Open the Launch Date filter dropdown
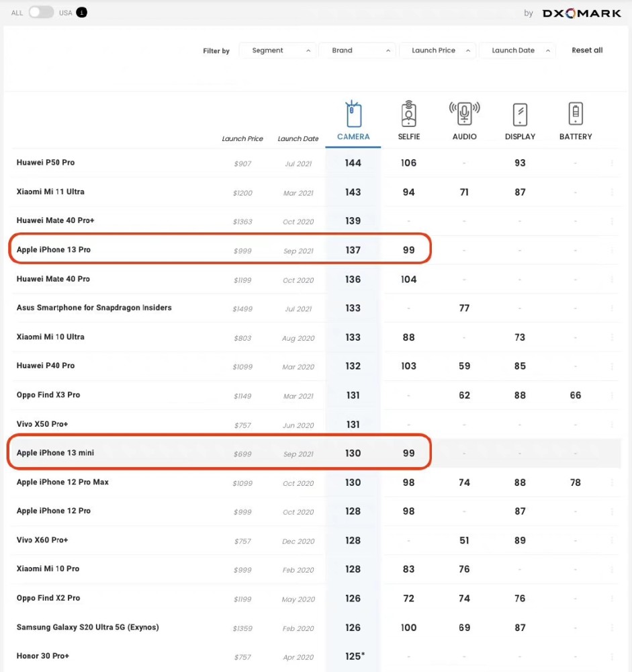632x672 pixels. 517,50
